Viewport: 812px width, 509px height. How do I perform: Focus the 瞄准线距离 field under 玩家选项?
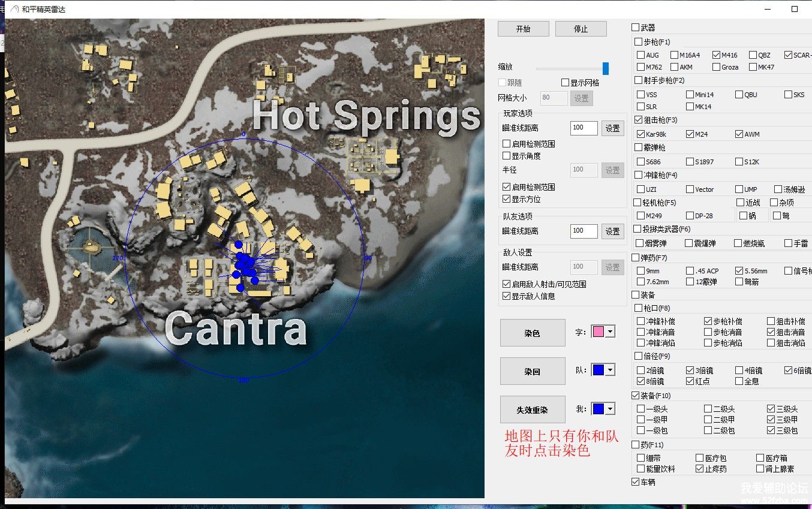tap(584, 128)
